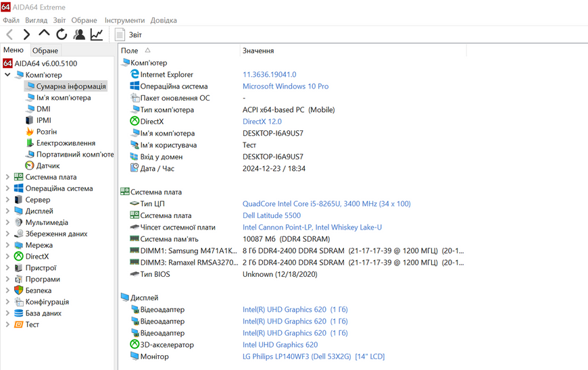The height and width of the screenshot is (370, 588).
Task: Expand the Пристрої tree node
Action: click(x=7, y=268)
